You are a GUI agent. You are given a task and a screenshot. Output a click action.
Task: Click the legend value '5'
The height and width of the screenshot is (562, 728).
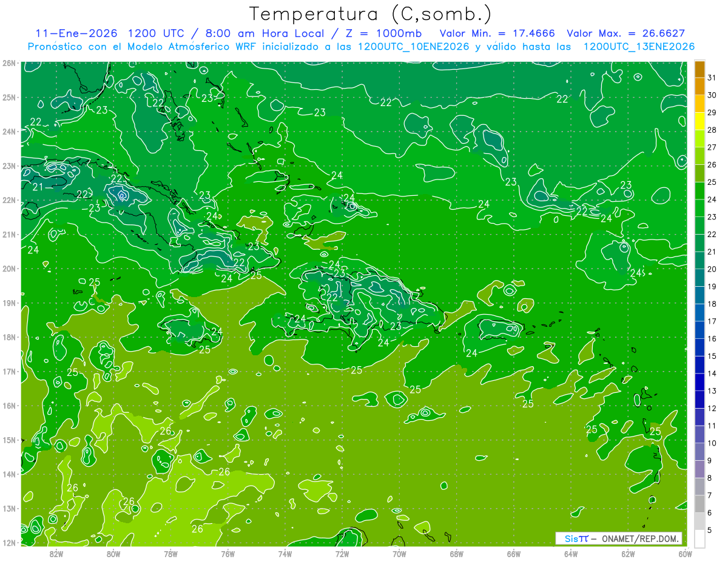pos(710,530)
